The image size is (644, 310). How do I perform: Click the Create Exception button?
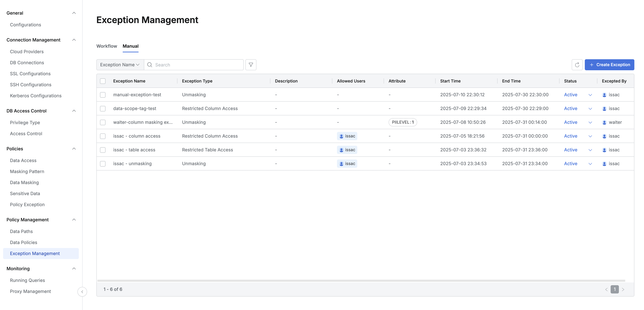609,65
